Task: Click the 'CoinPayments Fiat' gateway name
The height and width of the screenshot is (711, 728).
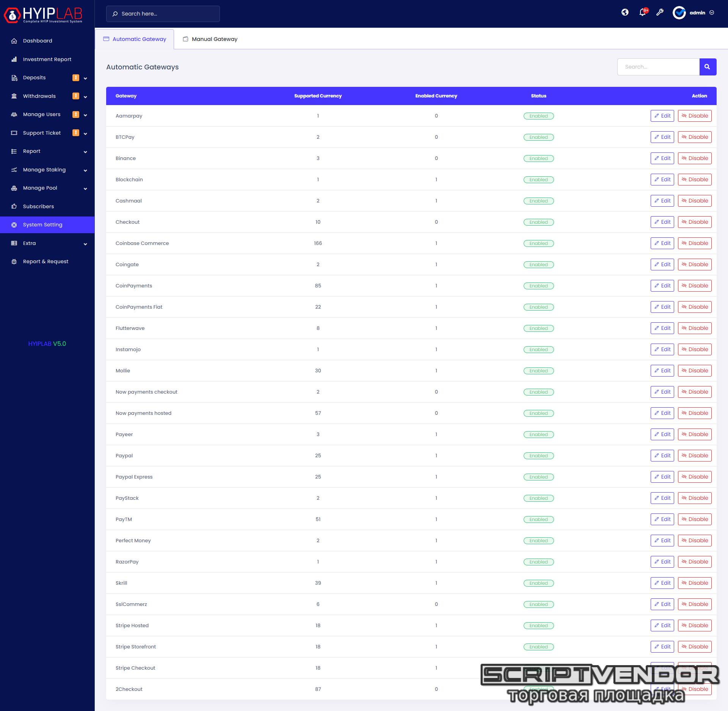Action: coord(139,307)
